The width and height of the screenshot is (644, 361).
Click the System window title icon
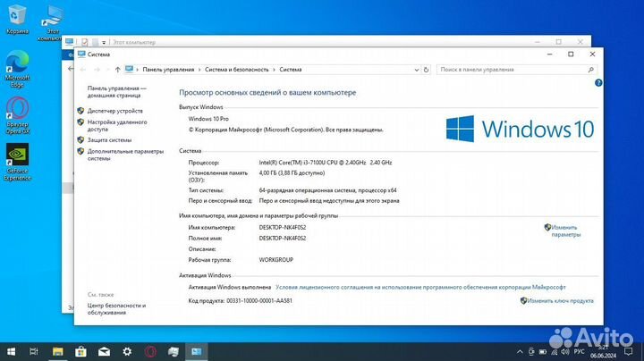81,55
